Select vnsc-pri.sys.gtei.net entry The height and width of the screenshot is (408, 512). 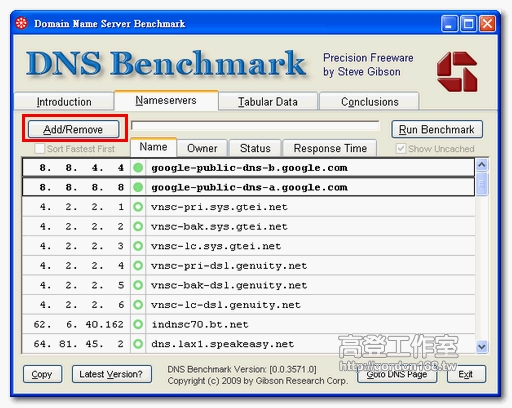click(x=248, y=207)
